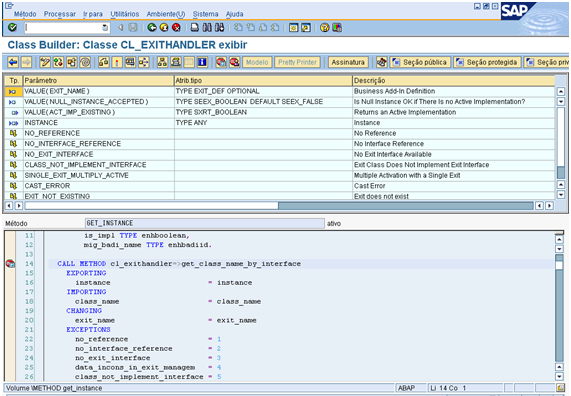
Task: Click the Print icon in standard toolbar
Action: 195,27
